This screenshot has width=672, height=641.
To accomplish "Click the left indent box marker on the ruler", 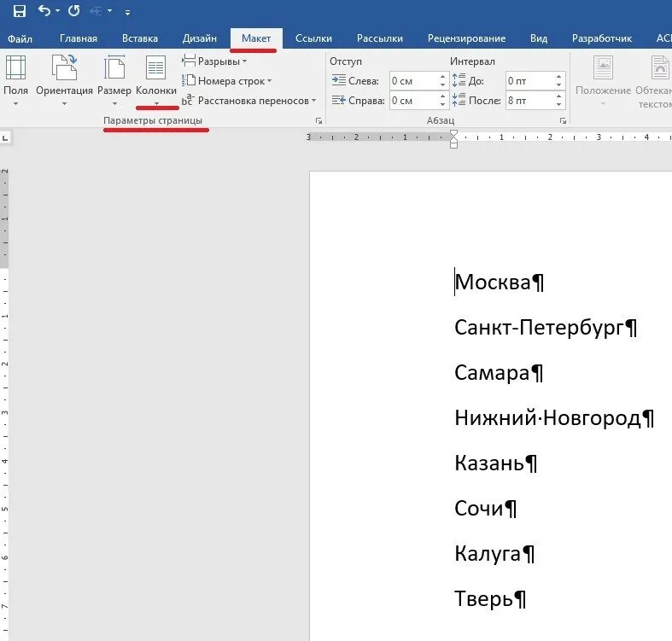I will [x=453, y=145].
